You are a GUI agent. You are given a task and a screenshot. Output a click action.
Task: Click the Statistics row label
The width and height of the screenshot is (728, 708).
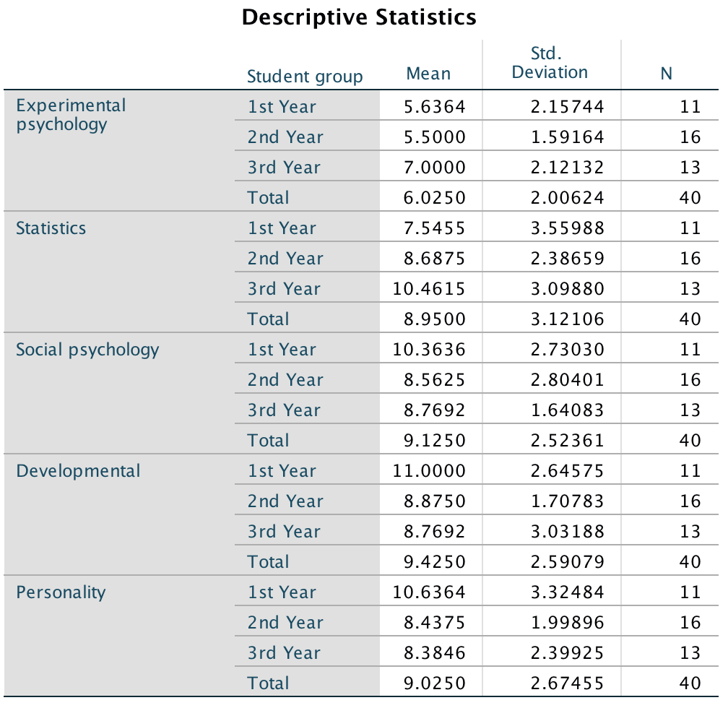pyautogui.click(x=51, y=228)
